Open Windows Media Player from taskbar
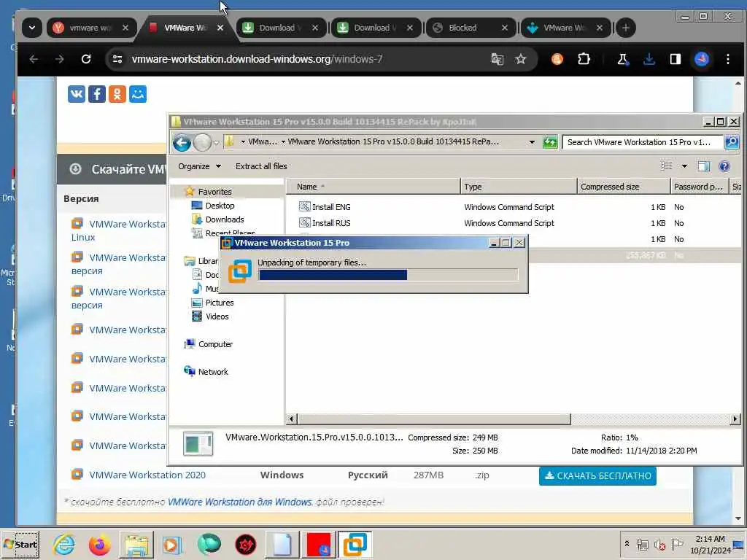The image size is (747, 560). point(172,545)
